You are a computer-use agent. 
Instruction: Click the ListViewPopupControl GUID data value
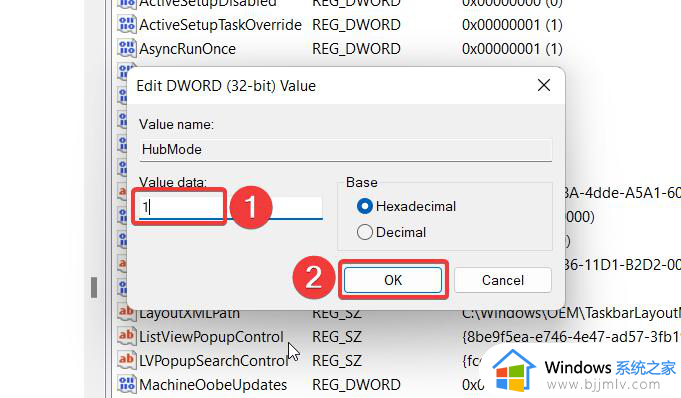click(571, 337)
